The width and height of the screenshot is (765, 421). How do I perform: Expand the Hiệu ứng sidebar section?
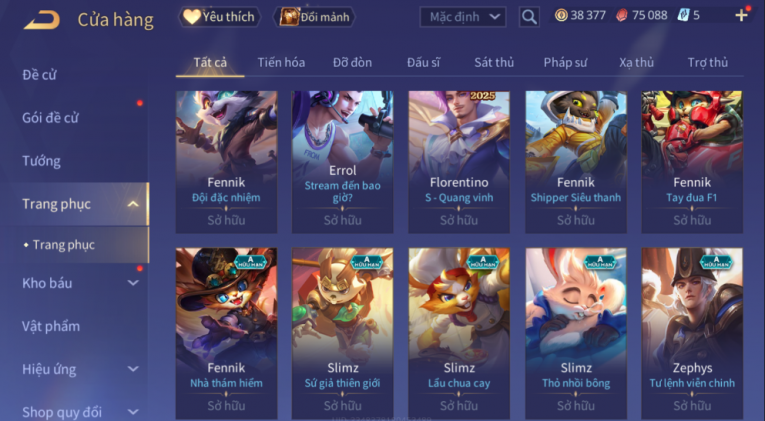coord(133,369)
